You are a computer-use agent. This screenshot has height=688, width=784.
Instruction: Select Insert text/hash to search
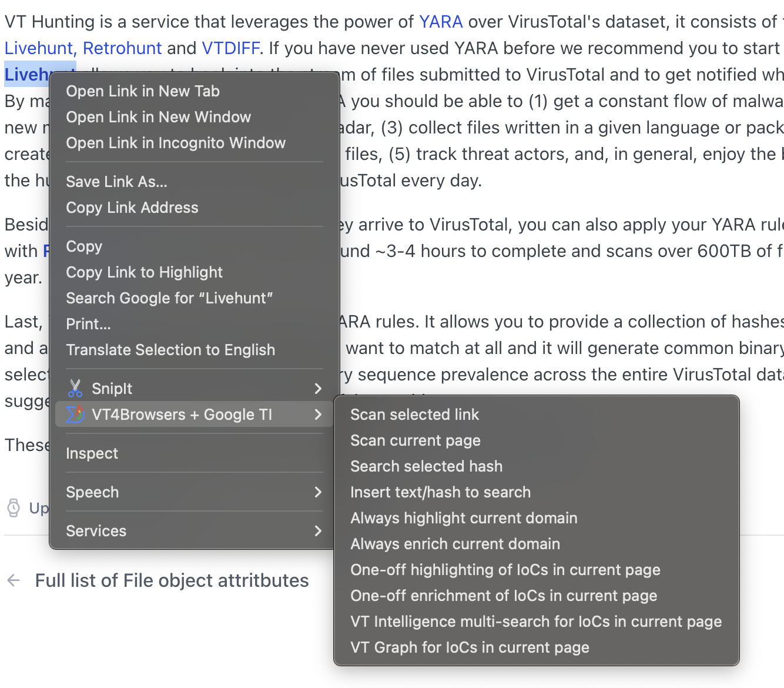pos(537,492)
